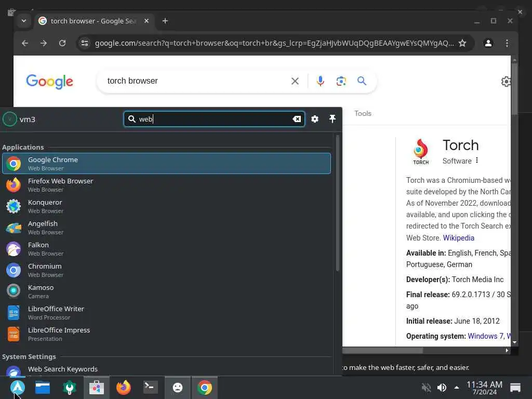Go back in Chrome navigation

click(x=25, y=43)
